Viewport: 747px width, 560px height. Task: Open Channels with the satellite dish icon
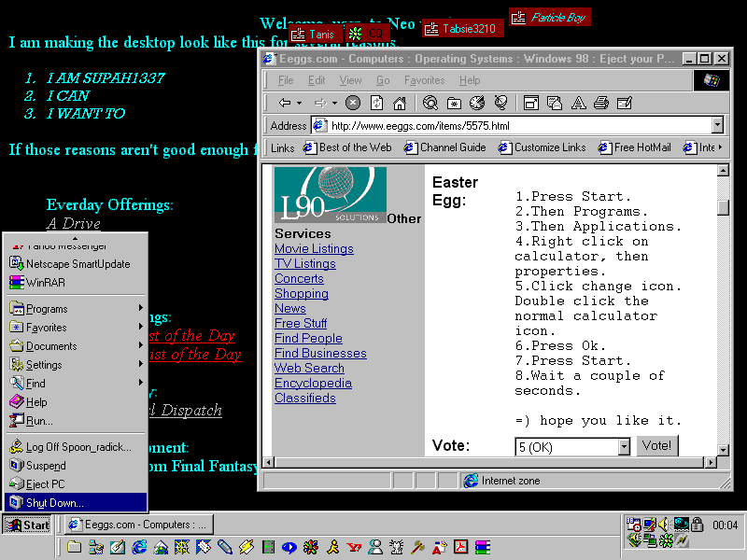(x=500, y=103)
